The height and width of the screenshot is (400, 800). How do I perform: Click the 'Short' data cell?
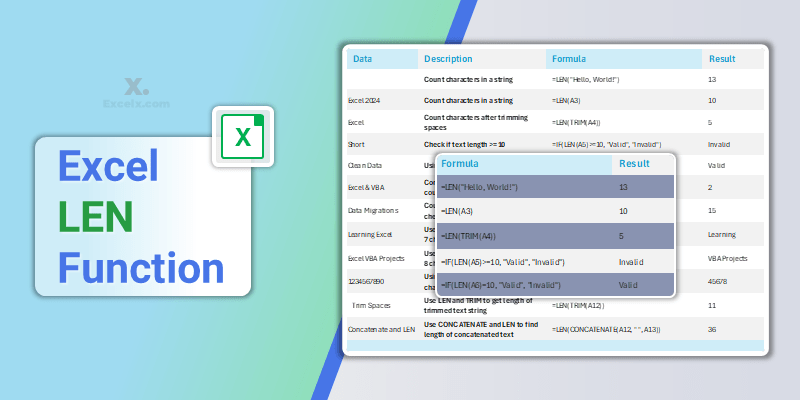(356, 144)
